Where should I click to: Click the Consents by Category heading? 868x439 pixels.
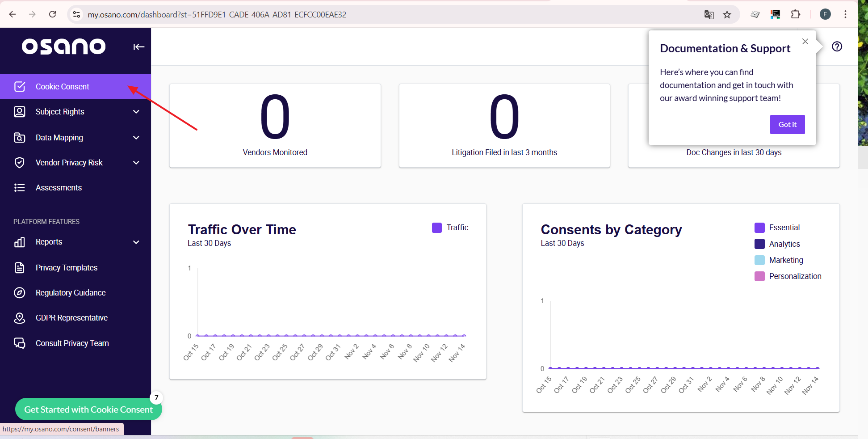click(611, 229)
